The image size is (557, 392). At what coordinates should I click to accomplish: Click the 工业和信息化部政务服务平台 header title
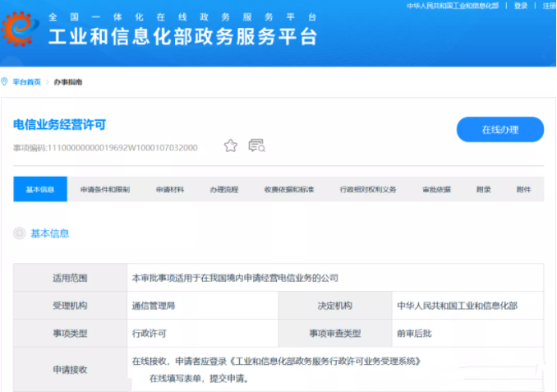point(183,37)
